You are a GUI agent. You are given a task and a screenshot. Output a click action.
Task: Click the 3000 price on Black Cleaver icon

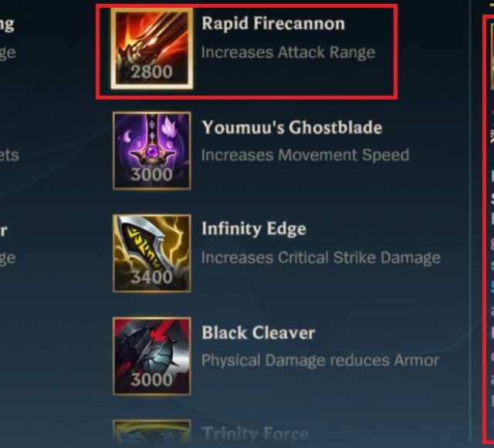point(152,379)
